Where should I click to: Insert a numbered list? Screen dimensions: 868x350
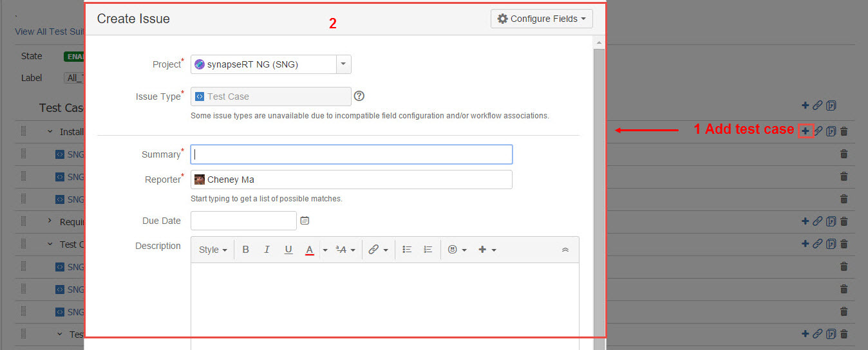428,250
